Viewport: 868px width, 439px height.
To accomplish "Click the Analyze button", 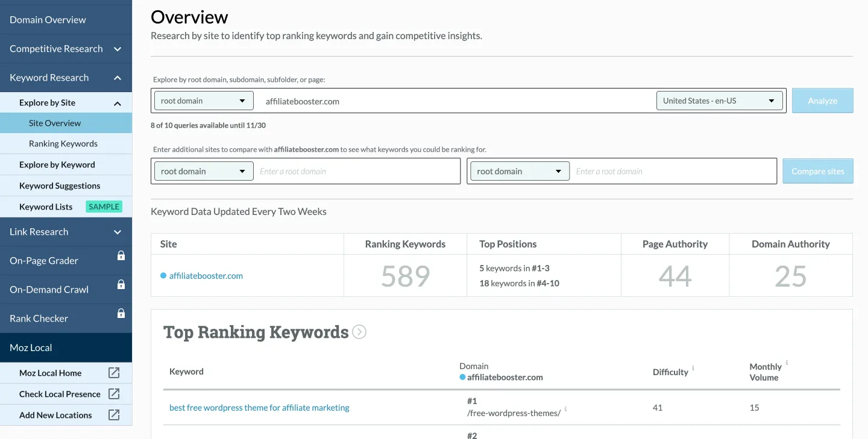I will click(822, 101).
